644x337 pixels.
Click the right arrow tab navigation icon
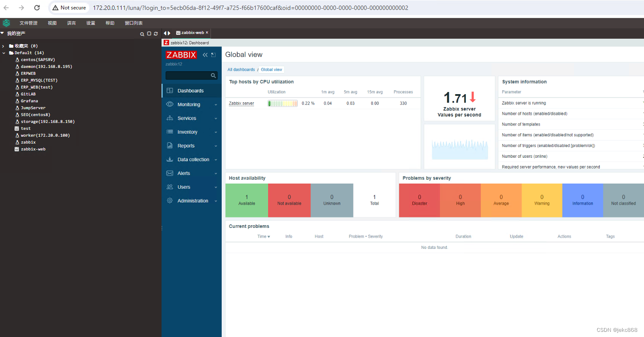(169, 33)
